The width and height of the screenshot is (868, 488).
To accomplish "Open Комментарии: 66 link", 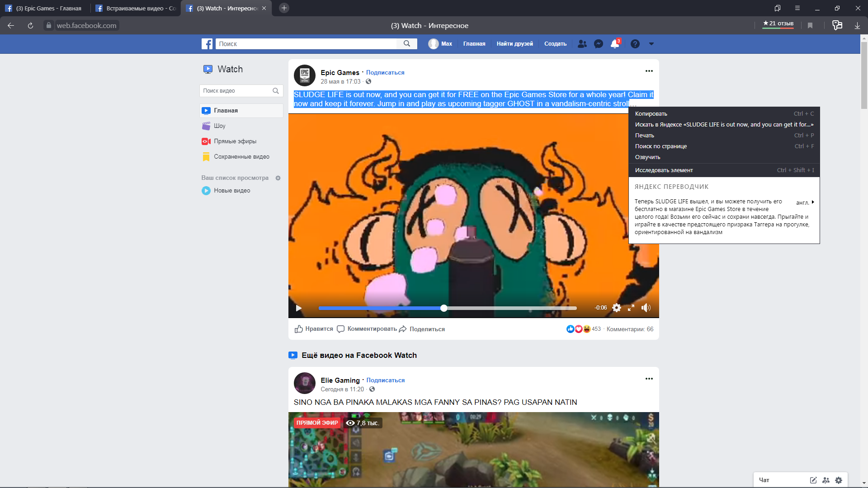I will (x=630, y=329).
